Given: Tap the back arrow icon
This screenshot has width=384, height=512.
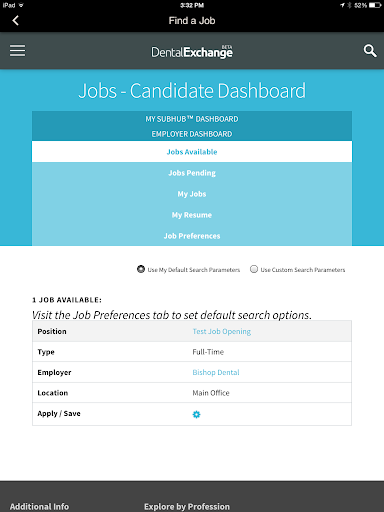Looking at the screenshot, I should (15, 20).
